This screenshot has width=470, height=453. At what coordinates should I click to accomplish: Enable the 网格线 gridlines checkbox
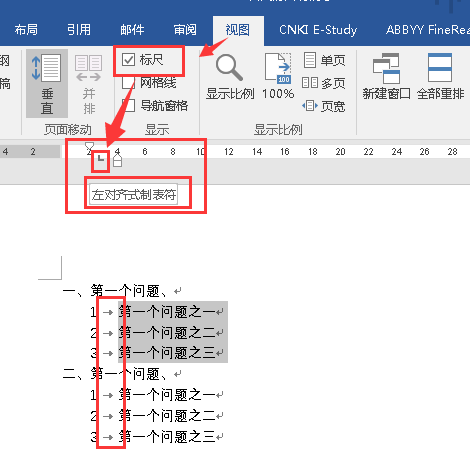point(128,83)
